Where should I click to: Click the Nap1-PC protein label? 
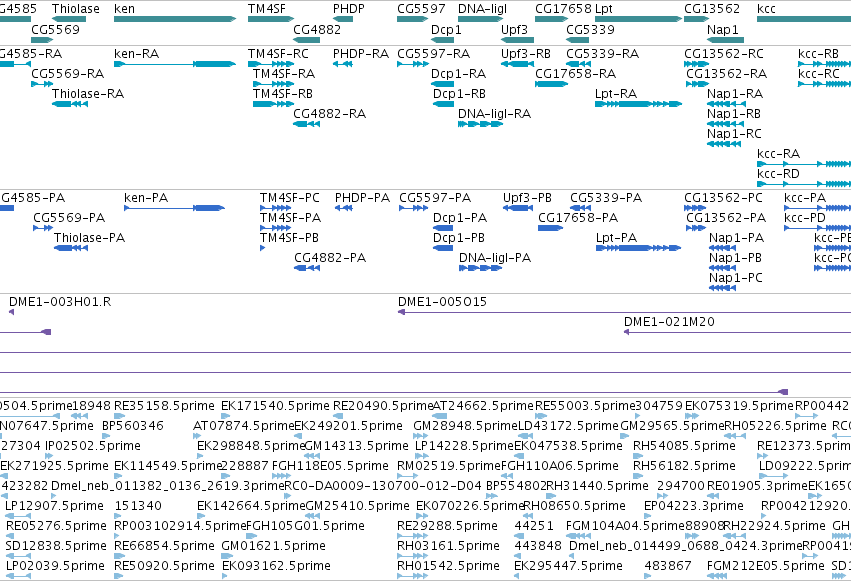735,278
